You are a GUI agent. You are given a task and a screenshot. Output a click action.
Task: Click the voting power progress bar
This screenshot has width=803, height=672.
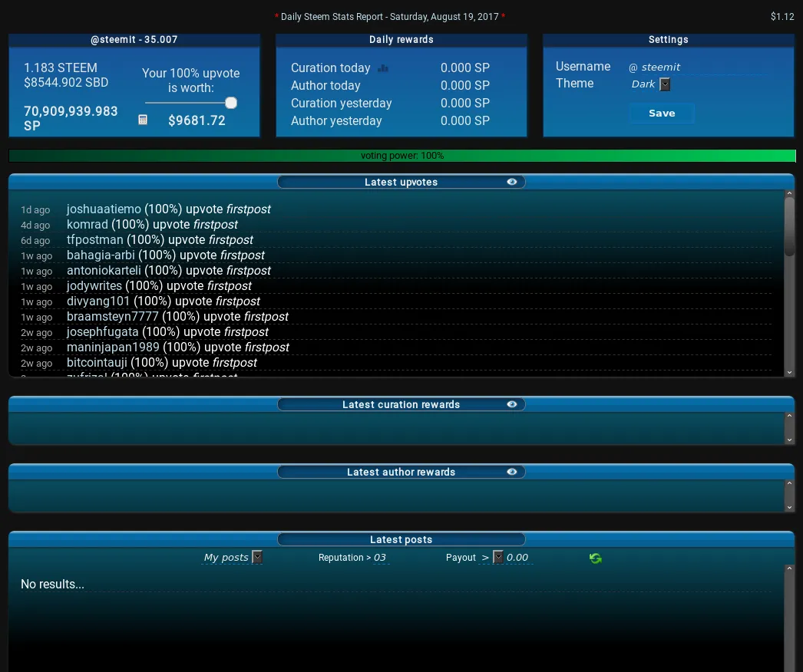tap(402, 156)
